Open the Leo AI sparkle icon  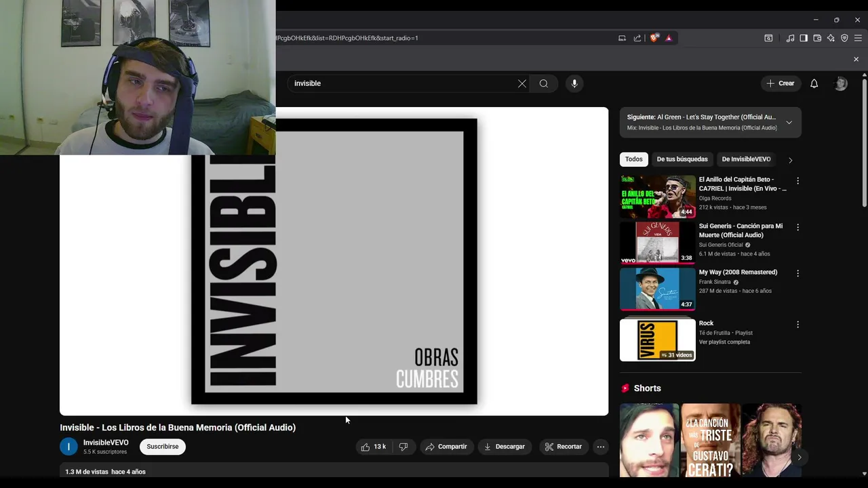point(831,38)
